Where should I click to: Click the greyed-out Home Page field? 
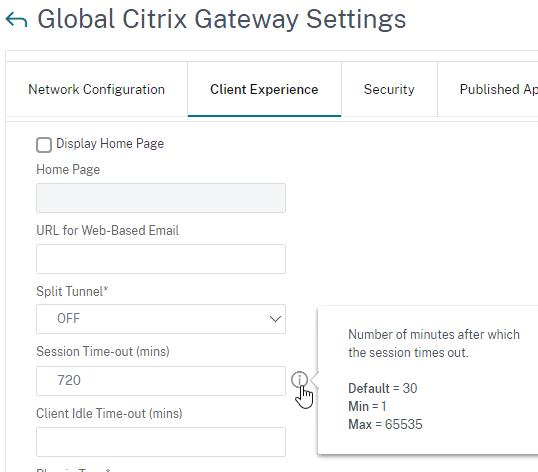pyautogui.click(x=161, y=198)
